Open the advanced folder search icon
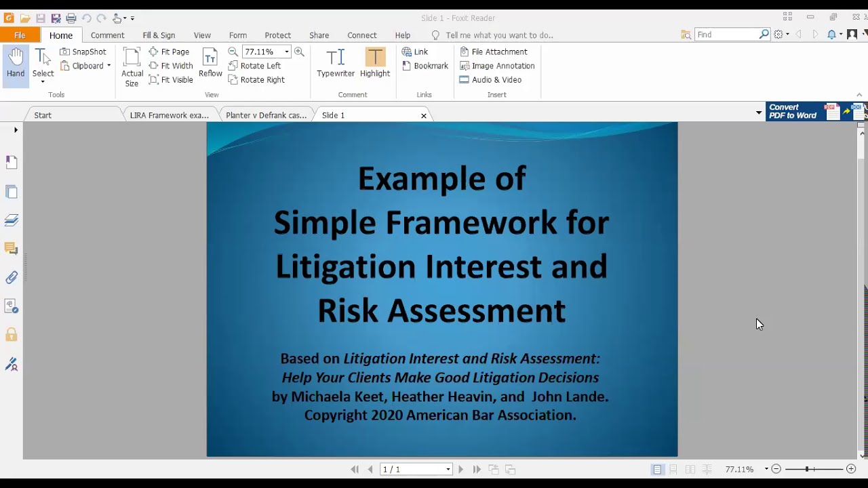The width and height of the screenshot is (868, 488). pyautogui.click(x=686, y=35)
